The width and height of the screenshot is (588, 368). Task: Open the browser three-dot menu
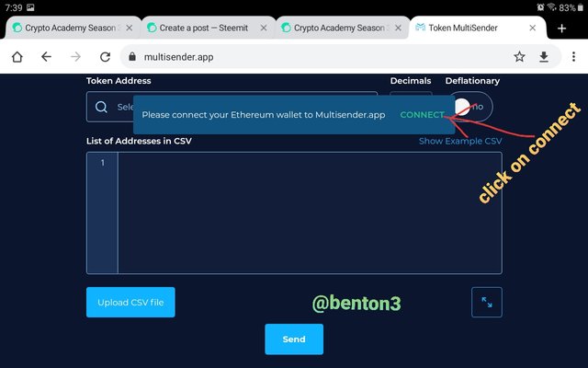point(573,57)
